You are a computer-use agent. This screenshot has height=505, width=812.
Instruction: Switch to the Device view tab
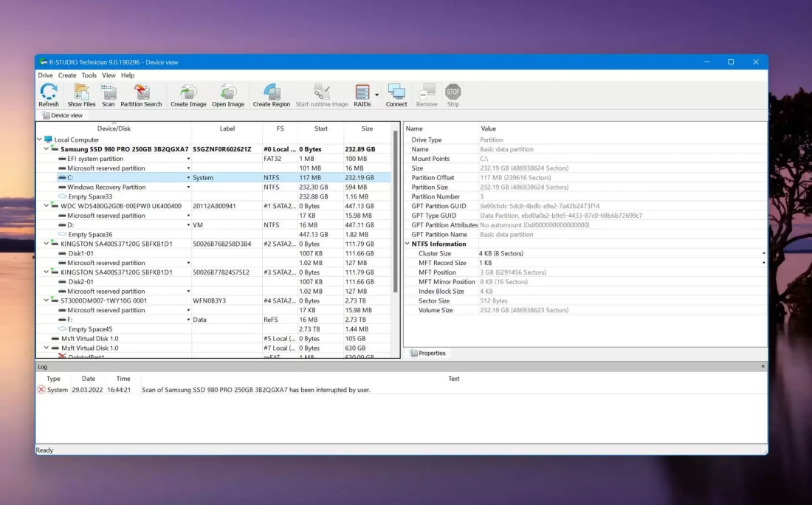[62, 115]
